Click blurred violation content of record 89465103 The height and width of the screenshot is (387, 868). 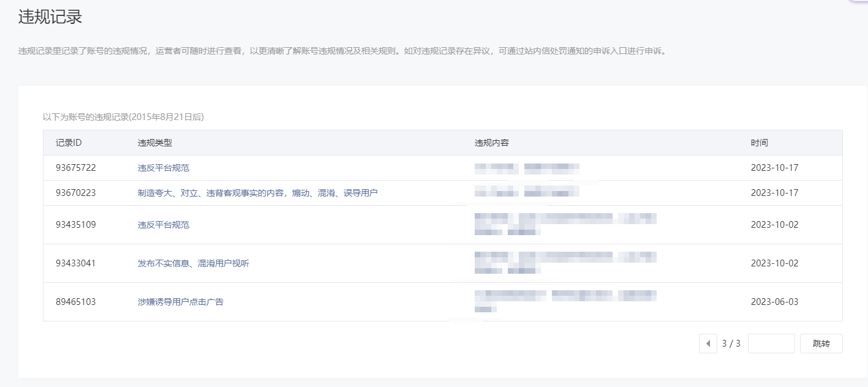[565, 301]
